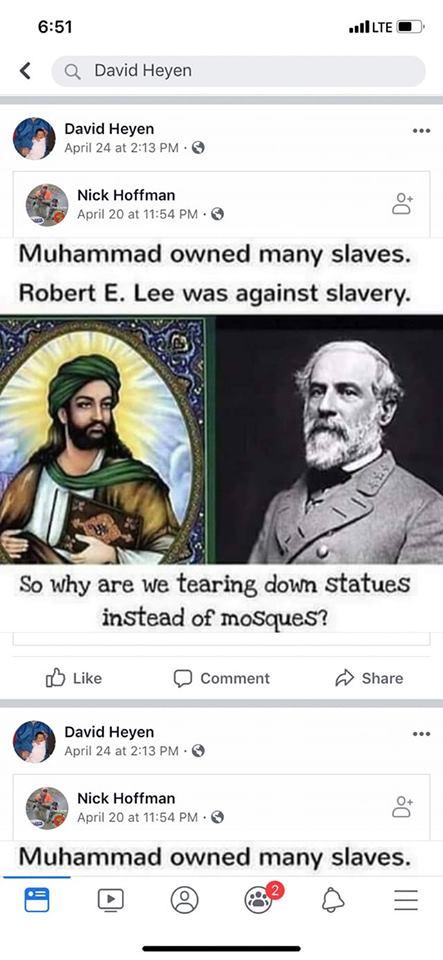This screenshot has width=443, height=960.
Task: Open the Groups tab with 2 notifications
Action: point(259,899)
